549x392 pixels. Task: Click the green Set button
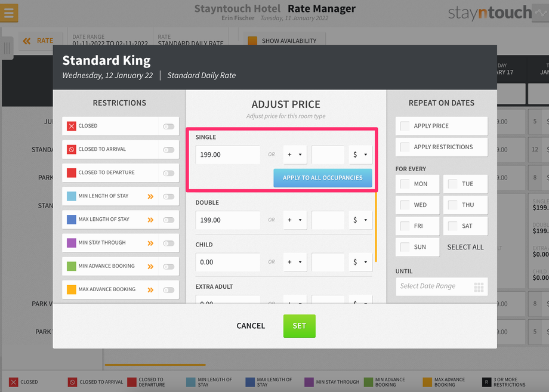300,326
